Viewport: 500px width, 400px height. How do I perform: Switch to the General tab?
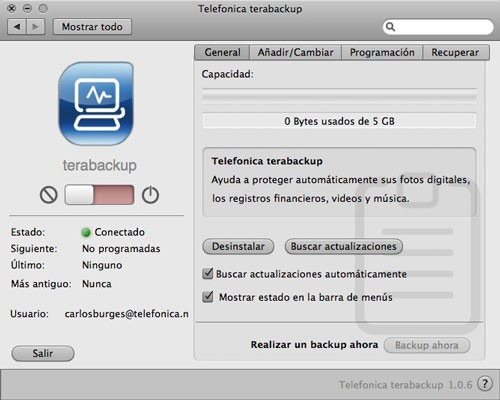tap(222, 53)
